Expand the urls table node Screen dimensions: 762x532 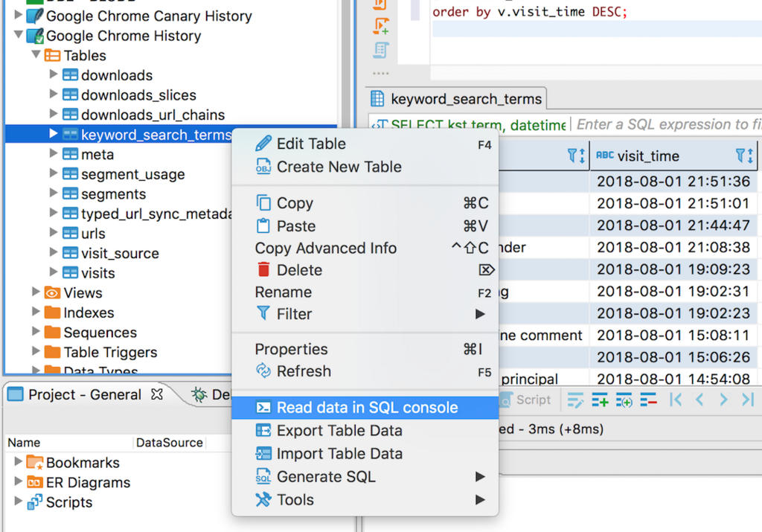tap(54, 233)
